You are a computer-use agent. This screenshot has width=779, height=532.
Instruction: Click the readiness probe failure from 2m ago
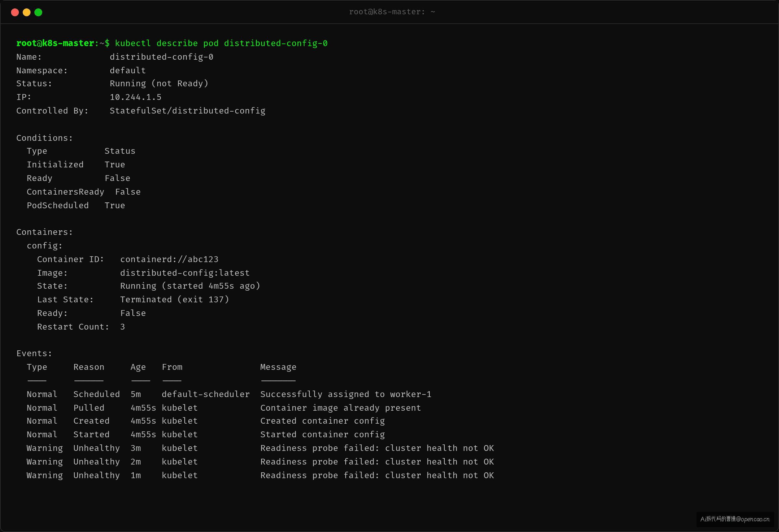[377, 462]
